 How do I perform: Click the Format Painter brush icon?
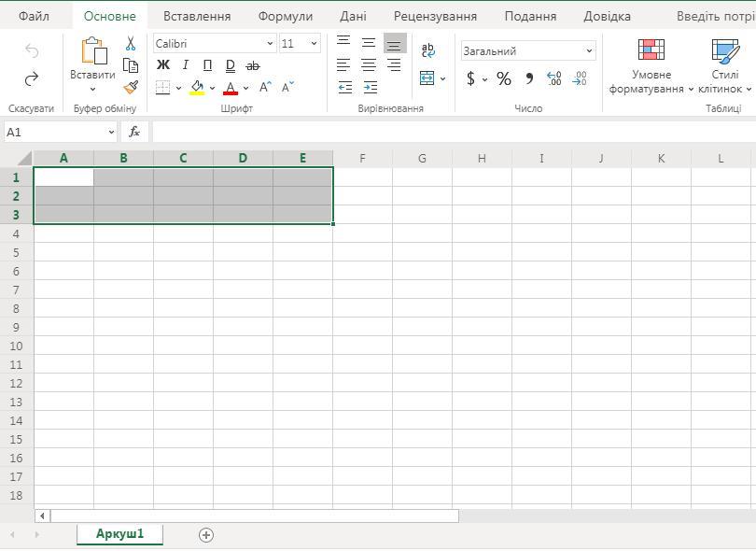(x=131, y=87)
